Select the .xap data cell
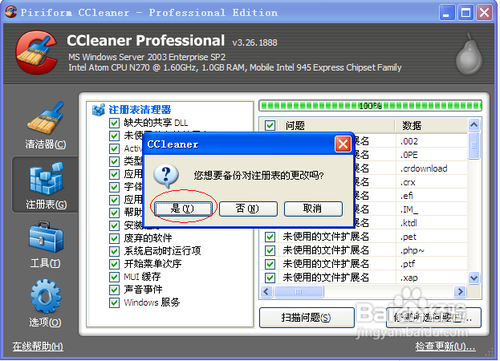Image resolution: width=500 pixels, height=361 pixels. pyautogui.click(x=432, y=277)
